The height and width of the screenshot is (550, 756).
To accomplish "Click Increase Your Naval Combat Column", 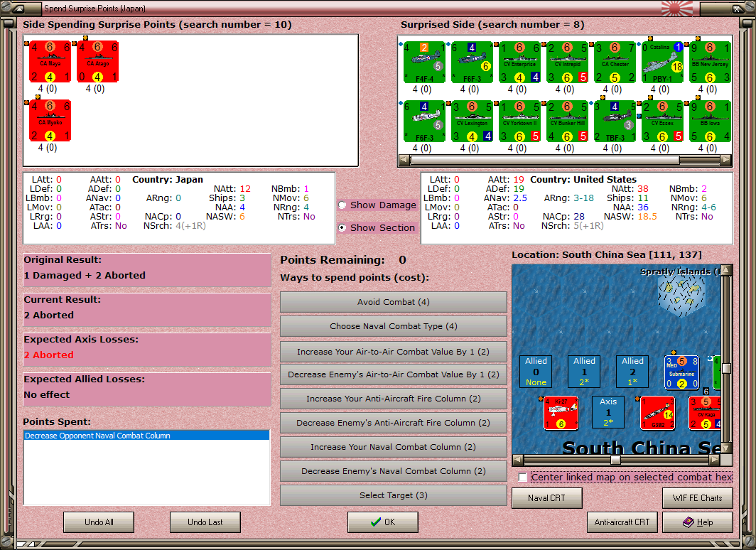I will tap(394, 447).
